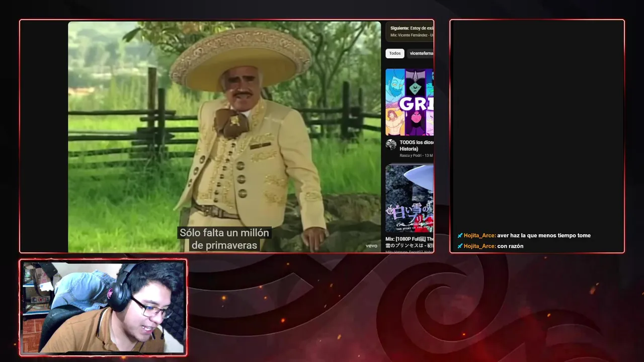Click the chat message 'con razón'
The image size is (644, 362).
[x=510, y=246]
